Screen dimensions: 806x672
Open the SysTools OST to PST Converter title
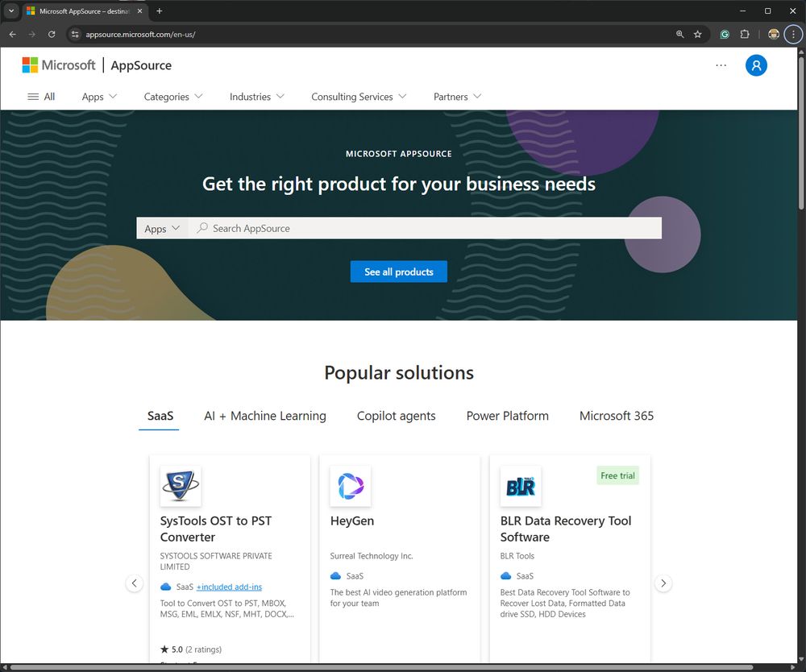coord(216,529)
